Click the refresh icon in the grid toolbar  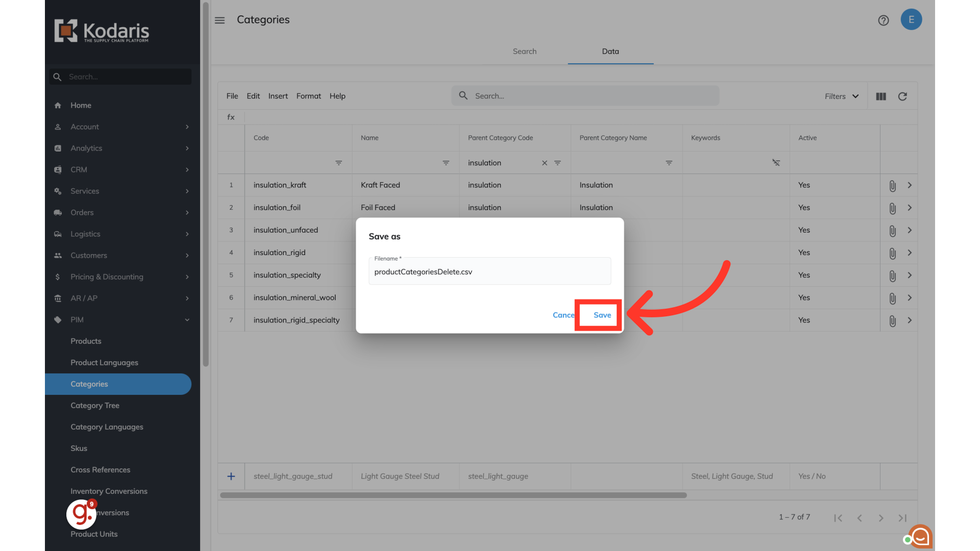pos(902,96)
